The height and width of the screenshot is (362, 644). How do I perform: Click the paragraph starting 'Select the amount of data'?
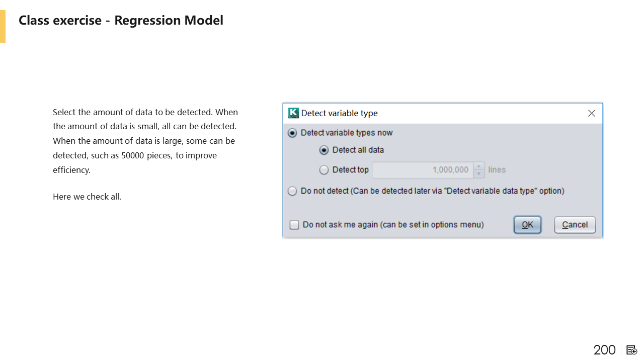(145, 141)
